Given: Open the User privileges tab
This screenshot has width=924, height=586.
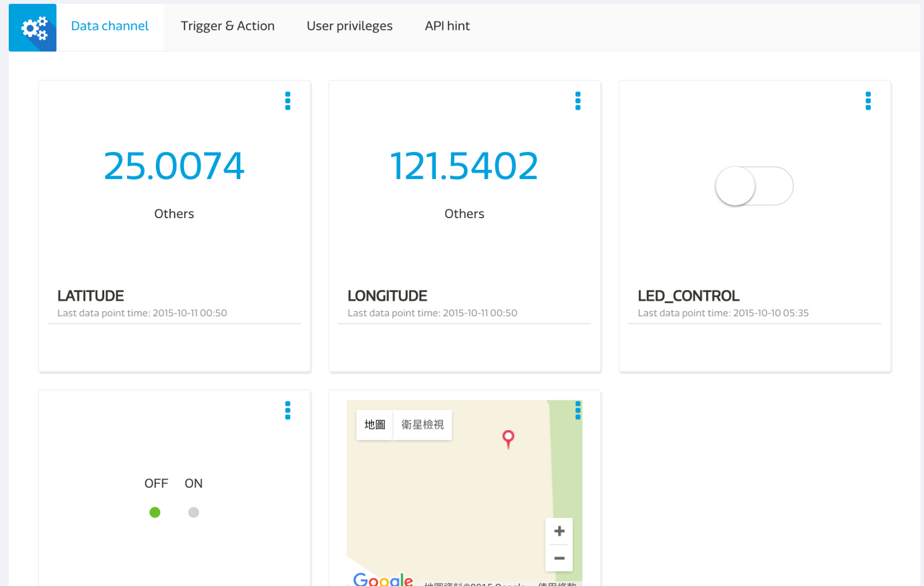Looking at the screenshot, I should tap(350, 26).
